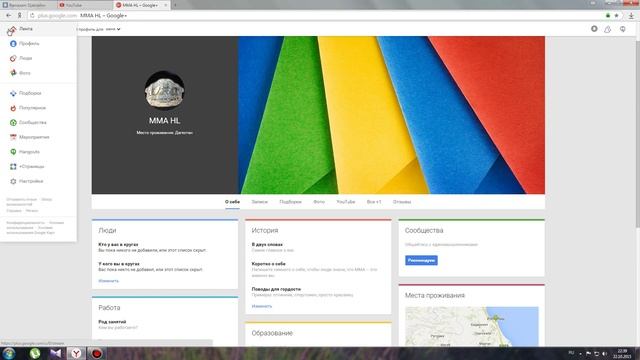Open the notifications bell icon
This screenshot has width=640, height=360.
click(608, 29)
